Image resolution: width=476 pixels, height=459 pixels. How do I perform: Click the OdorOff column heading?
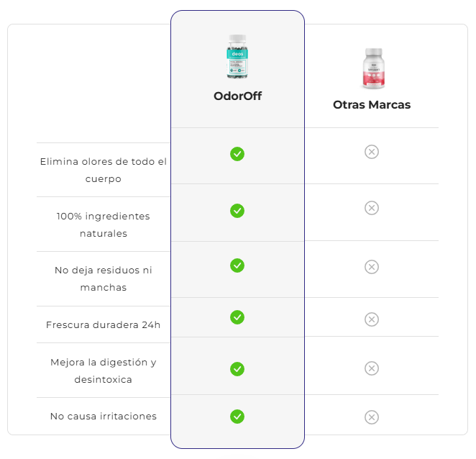point(237,96)
